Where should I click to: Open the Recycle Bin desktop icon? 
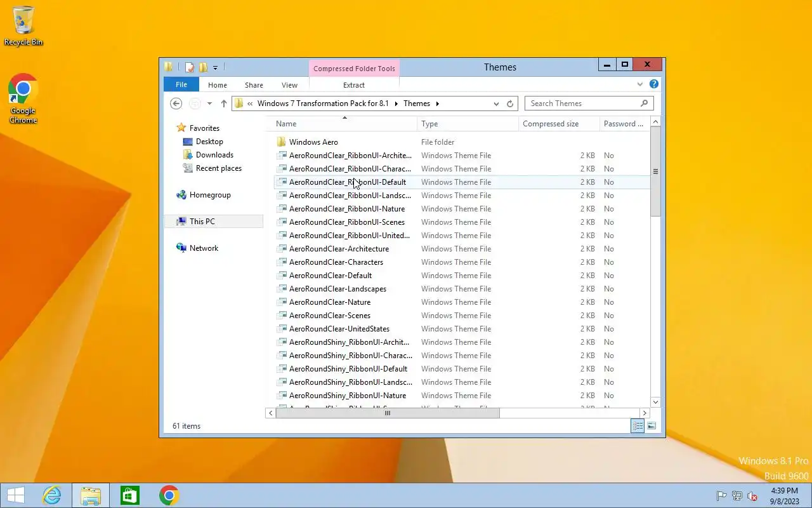pyautogui.click(x=23, y=25)
